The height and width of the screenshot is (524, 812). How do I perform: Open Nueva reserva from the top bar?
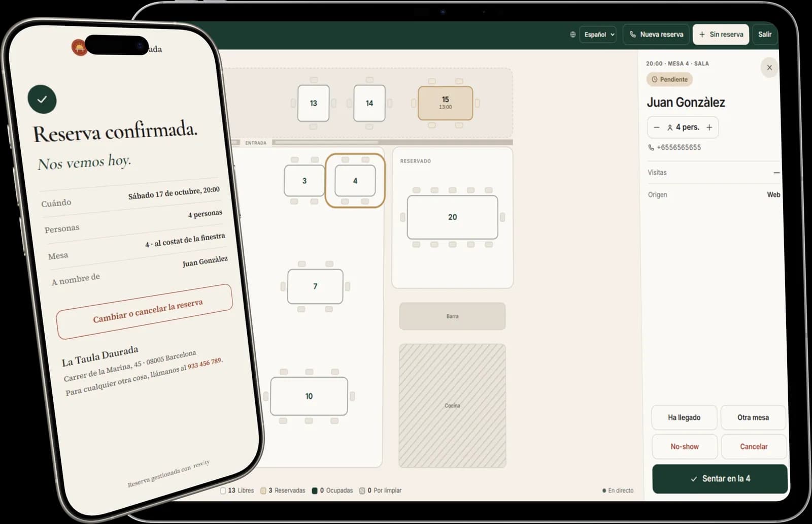pos(656,35)
